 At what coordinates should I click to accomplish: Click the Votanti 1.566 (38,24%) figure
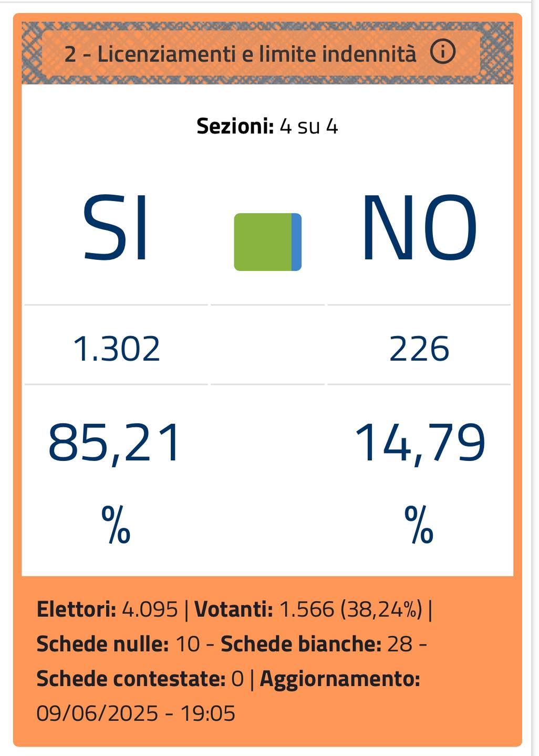pyautogui.click(x=350, y=610)
